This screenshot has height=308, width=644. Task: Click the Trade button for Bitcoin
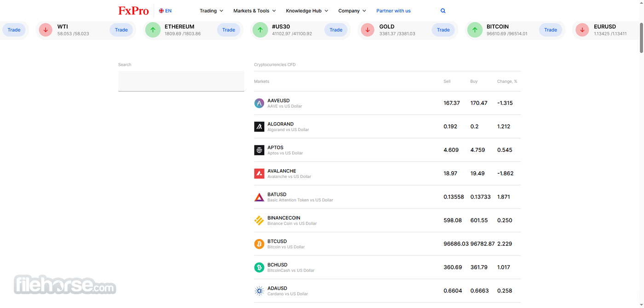(551, 30)
